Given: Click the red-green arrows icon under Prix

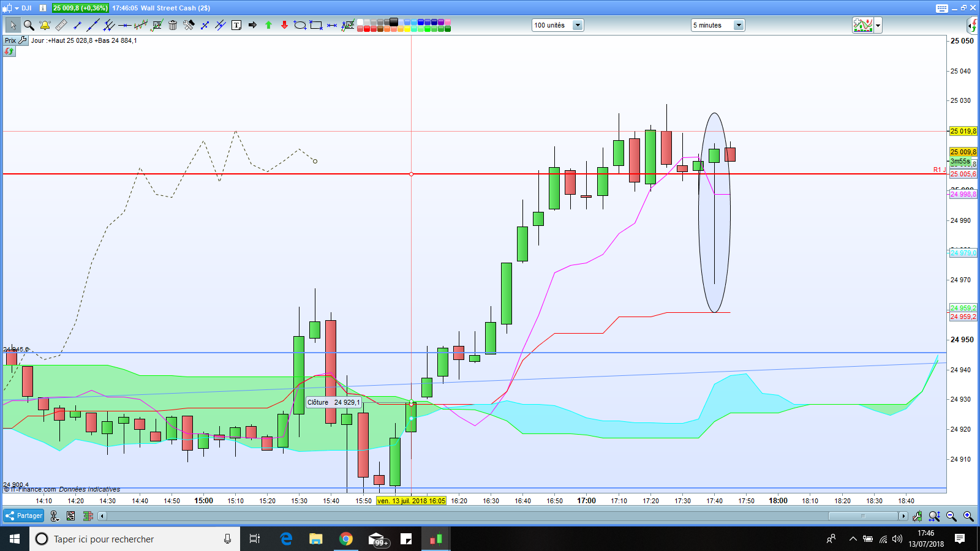Looking at the screenshot, I should 9,51.
